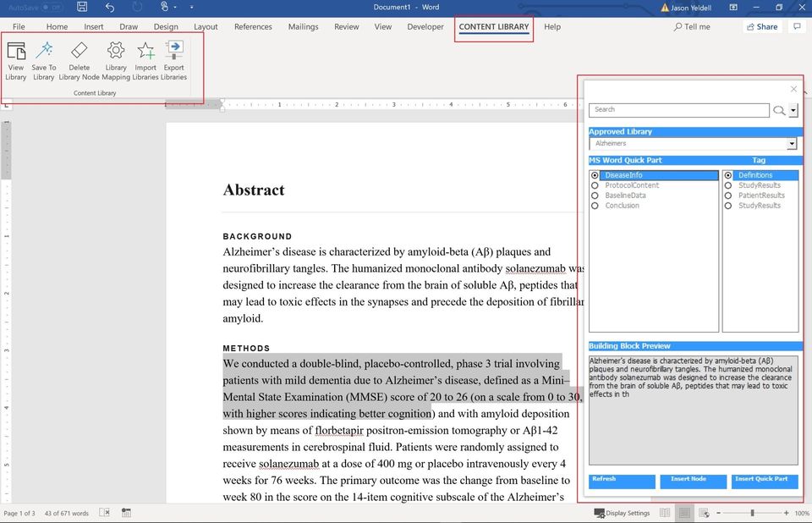Click the tab selector at the ruler corner

7,105
